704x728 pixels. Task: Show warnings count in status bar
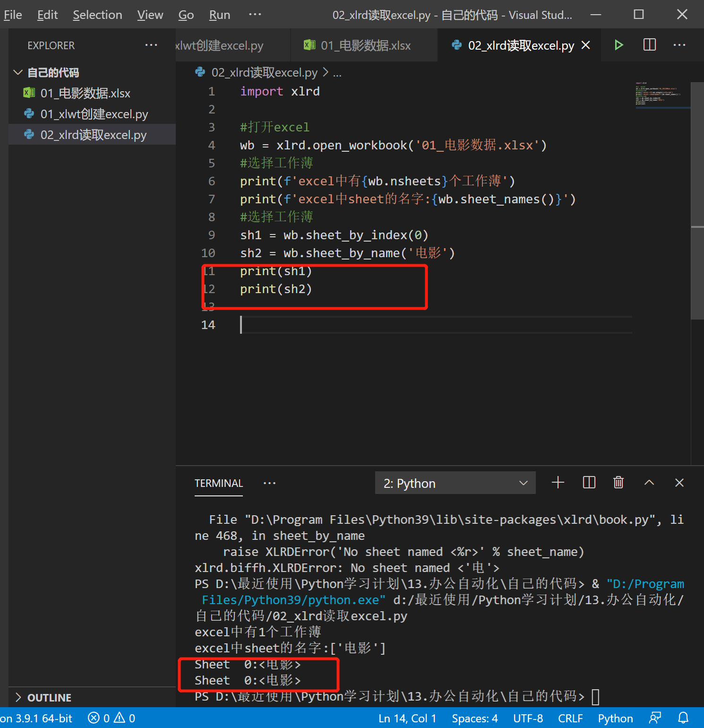(x=125, y=718)
